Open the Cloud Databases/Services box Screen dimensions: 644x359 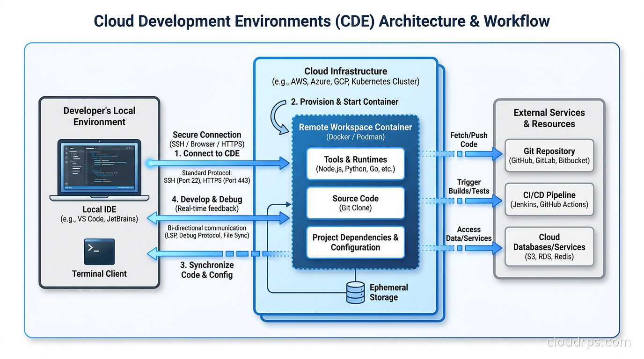click(549, 246)
